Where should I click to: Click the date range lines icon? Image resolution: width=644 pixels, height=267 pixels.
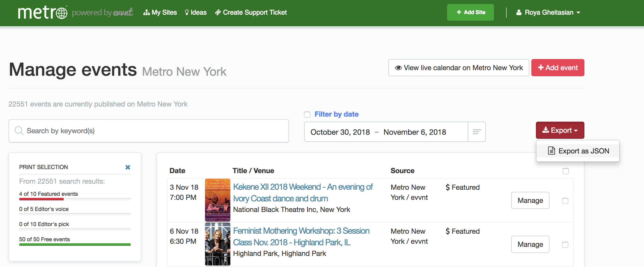point(477,132)
